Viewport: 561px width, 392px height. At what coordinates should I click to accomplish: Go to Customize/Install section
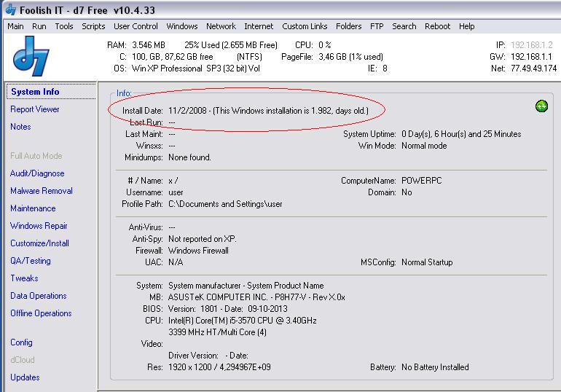click(x=39, y=243)
